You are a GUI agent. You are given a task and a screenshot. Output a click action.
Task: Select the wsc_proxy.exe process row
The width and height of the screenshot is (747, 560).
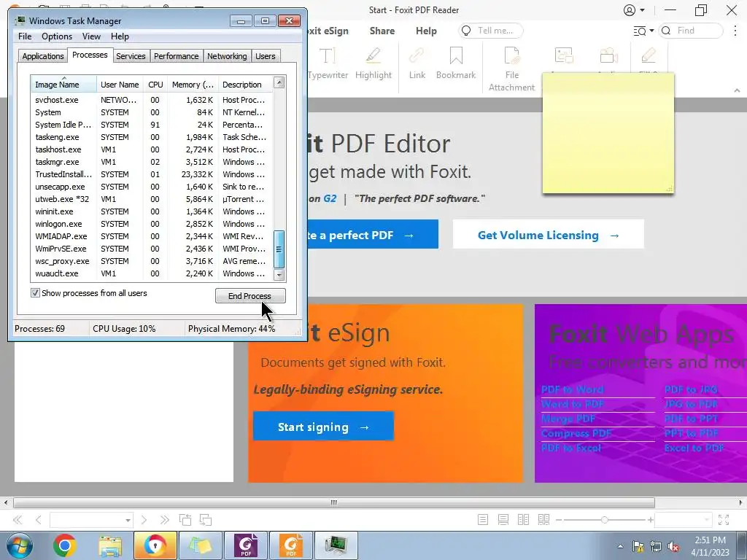point(152,261)
